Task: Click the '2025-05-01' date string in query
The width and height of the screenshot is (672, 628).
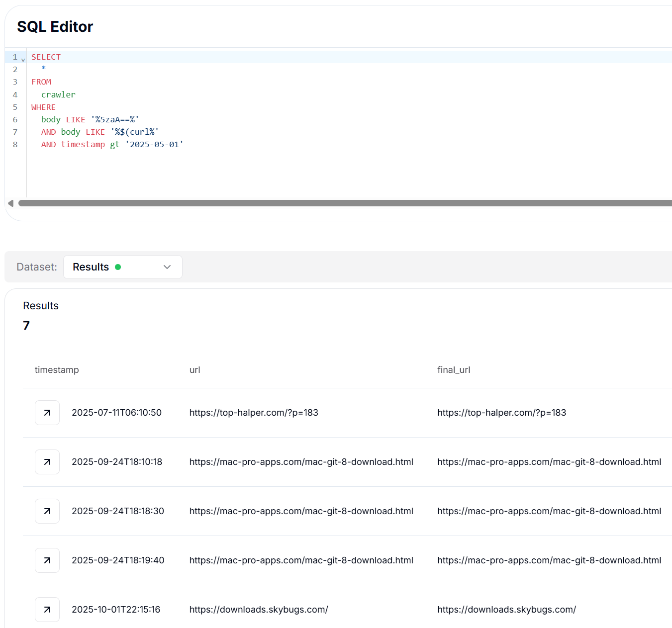Action: click(154, 145)
